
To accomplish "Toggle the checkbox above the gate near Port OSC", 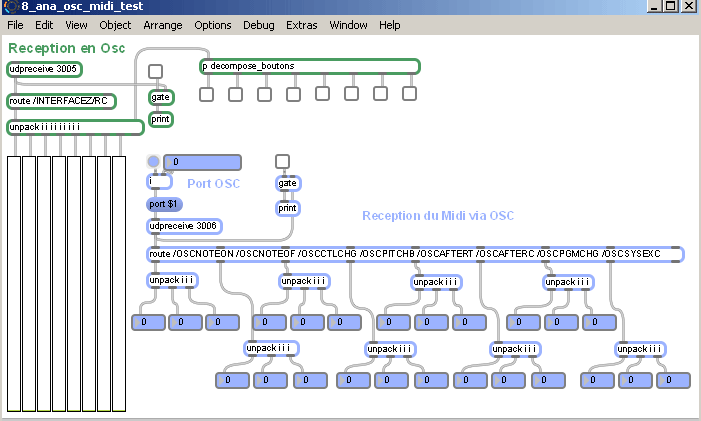I will (283, 162).
